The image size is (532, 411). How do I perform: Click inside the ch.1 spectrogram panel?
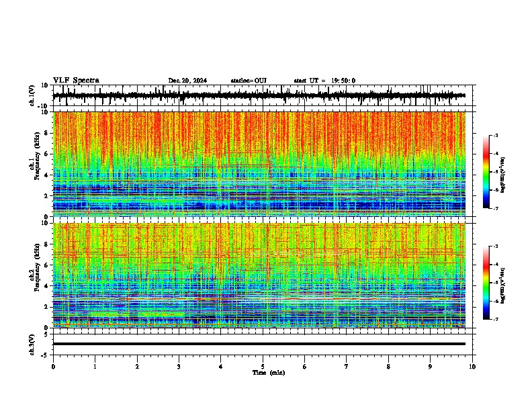point(259,164)
